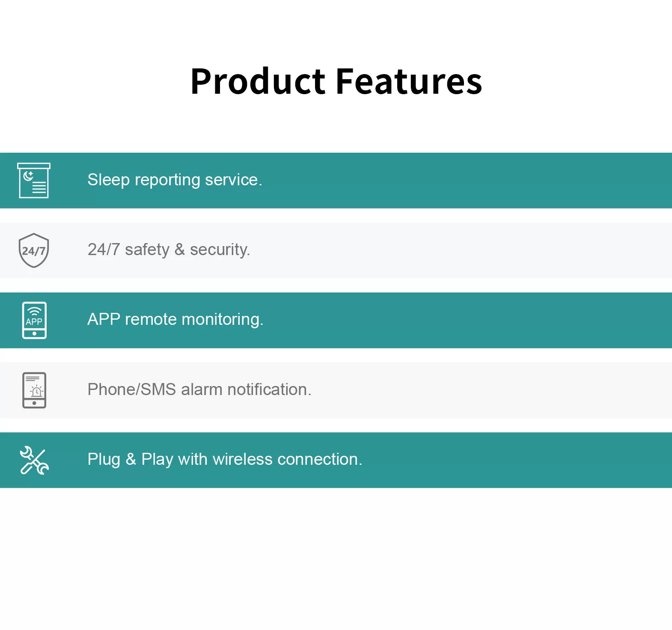Click the word 'Features' in title

(x=409, y=81)
